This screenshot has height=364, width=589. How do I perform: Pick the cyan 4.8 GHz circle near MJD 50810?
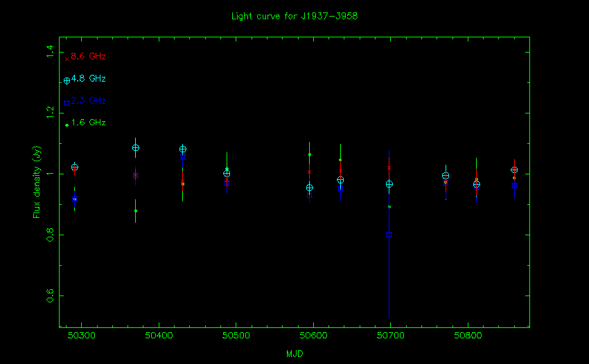(x=476, y=185)
